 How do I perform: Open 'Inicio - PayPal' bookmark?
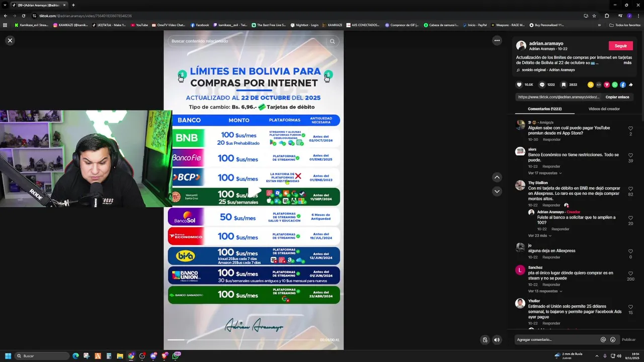click(x=474, y=25)
